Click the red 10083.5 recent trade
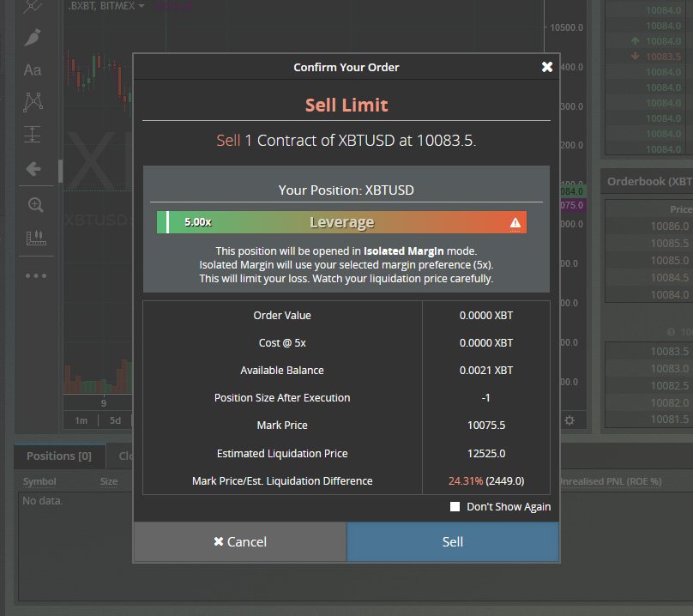Image resolution: width=693 pixels, height=616 pixels. pyautogui.click(x=663, y=57)
